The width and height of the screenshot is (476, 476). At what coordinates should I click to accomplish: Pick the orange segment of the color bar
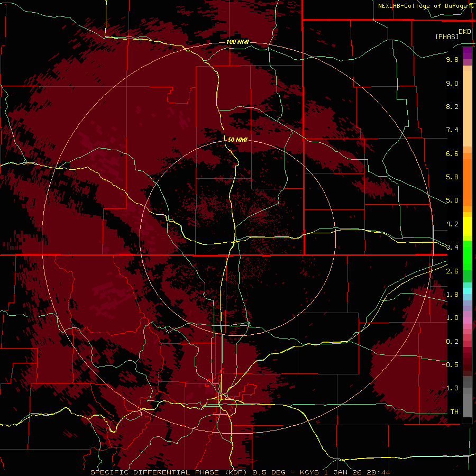467,182
